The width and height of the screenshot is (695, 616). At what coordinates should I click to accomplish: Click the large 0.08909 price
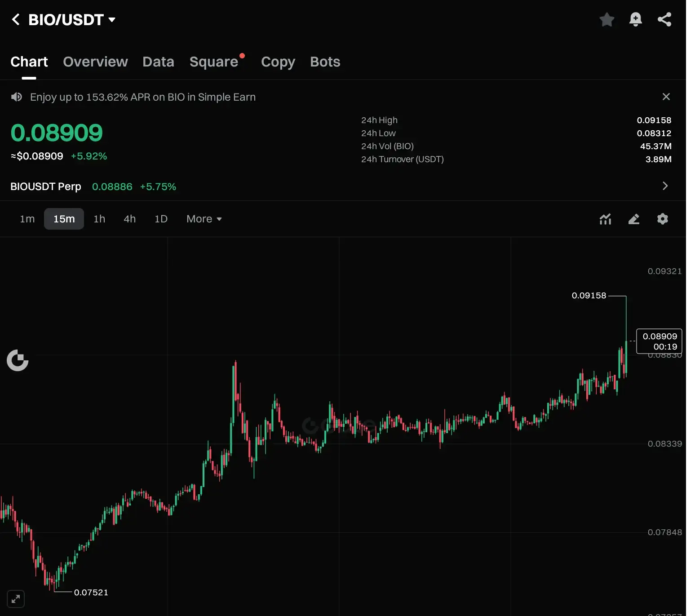(x=57, y=133)
